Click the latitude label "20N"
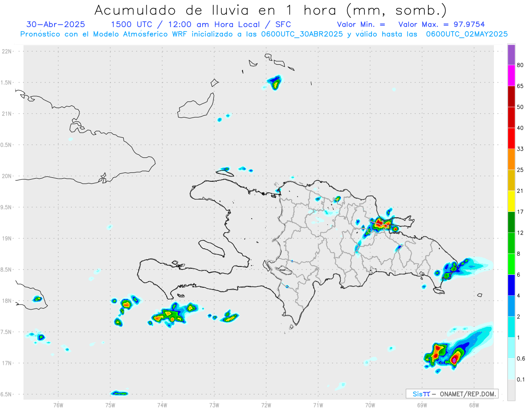Image resolution: width=532 pixels, height=411 pixels. click(8, 176)
